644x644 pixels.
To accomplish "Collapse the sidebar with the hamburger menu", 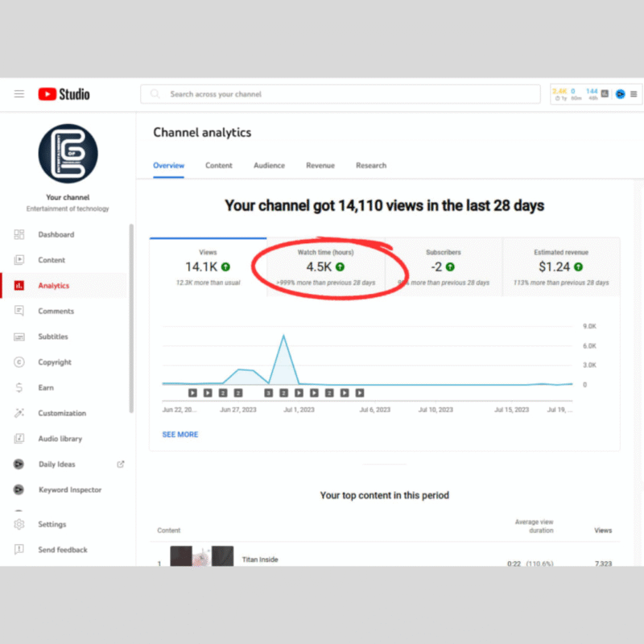I will point(19,93).
